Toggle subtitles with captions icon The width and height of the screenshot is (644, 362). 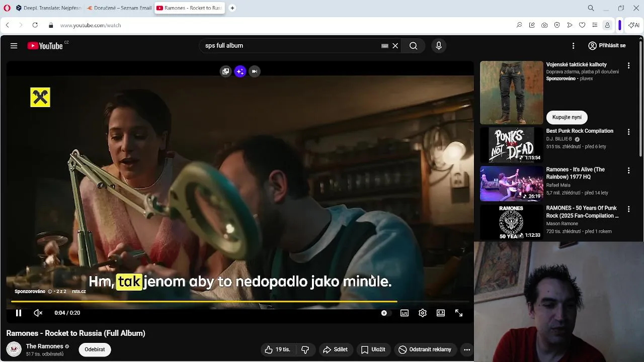tap(405, 313)
